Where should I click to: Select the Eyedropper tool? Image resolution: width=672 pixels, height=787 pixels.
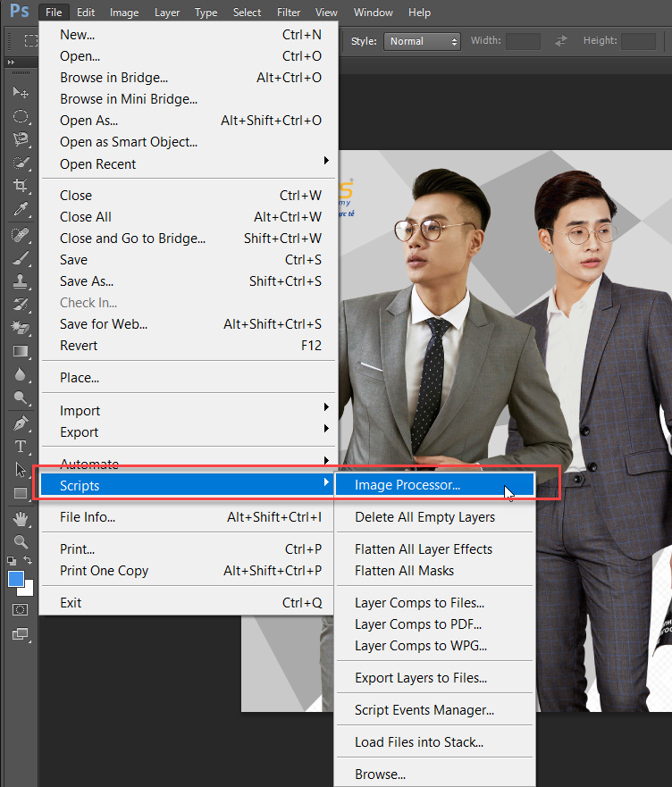(20, 209)
